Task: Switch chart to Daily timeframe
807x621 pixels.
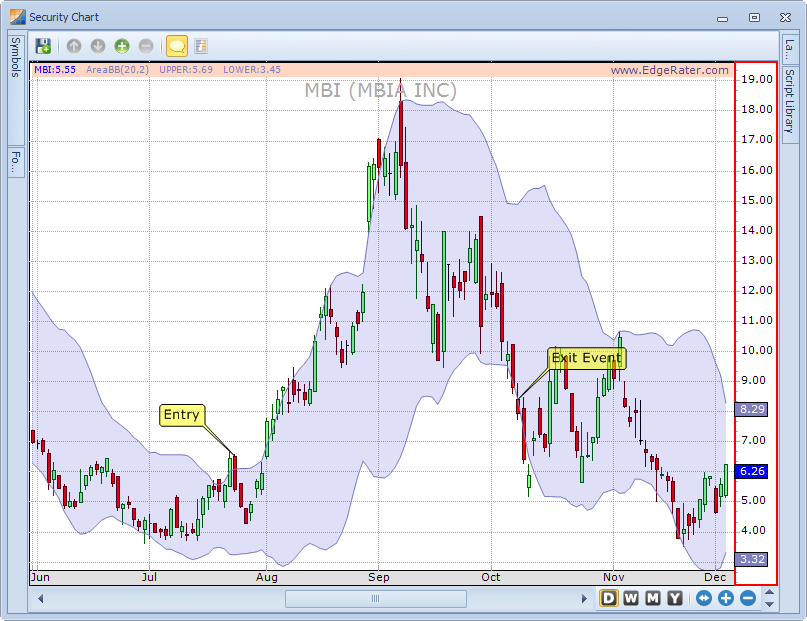Action: [x=608, y=598]
